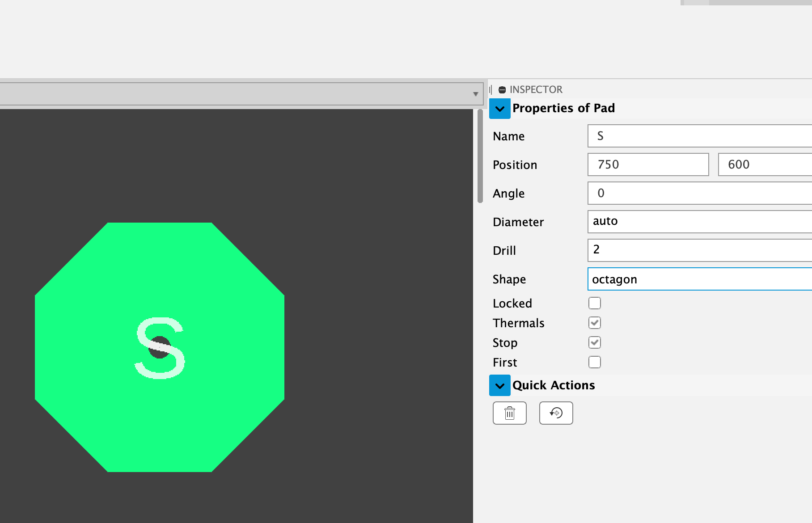This screenshot has width=812, height=523.
Task: Click the Properties of Pad heading
Action: pyautogui.click(x=564, y=108)
